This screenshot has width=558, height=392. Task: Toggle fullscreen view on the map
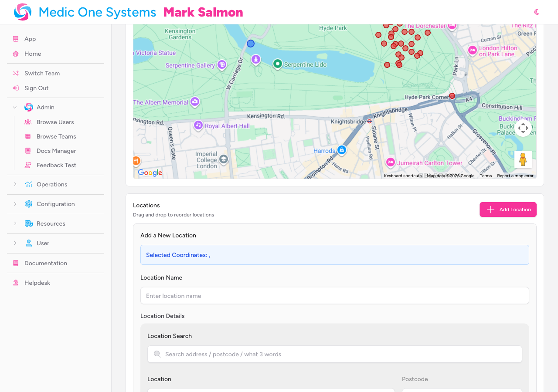click(x=523, y=128)
